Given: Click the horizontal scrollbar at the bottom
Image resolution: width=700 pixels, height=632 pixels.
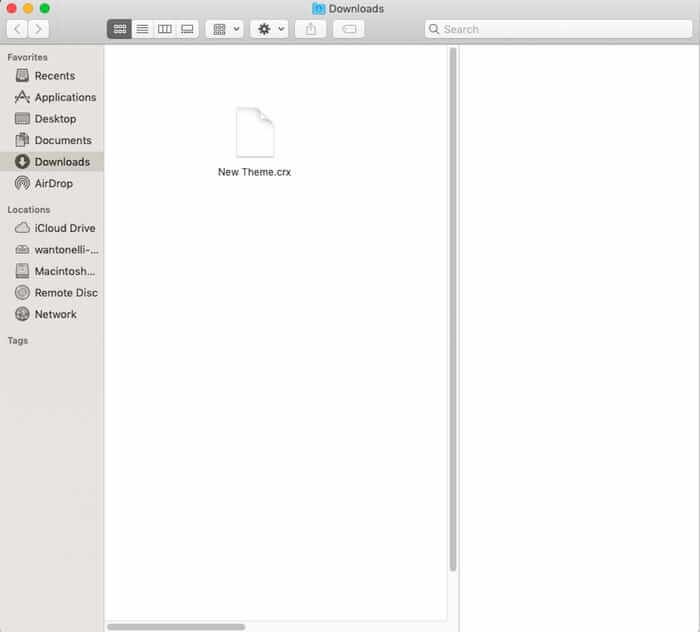Looking at the screenshot, I should pyautogui.click(x=176, y=627).
